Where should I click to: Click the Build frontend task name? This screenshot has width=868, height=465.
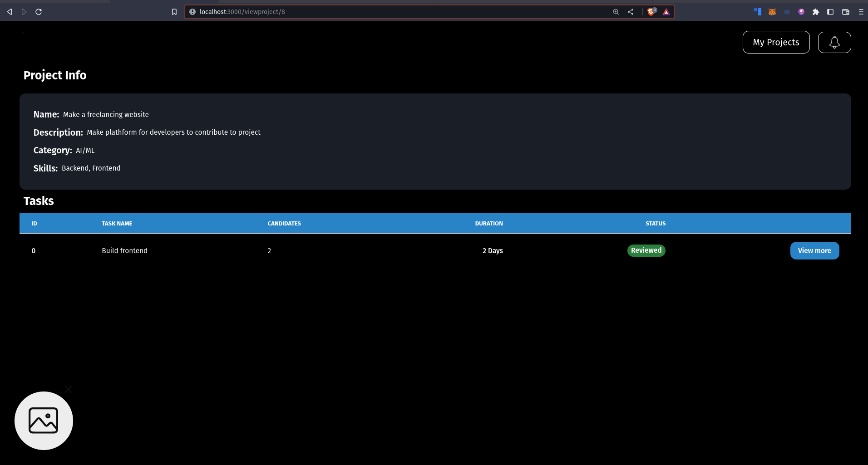[124, 250]
